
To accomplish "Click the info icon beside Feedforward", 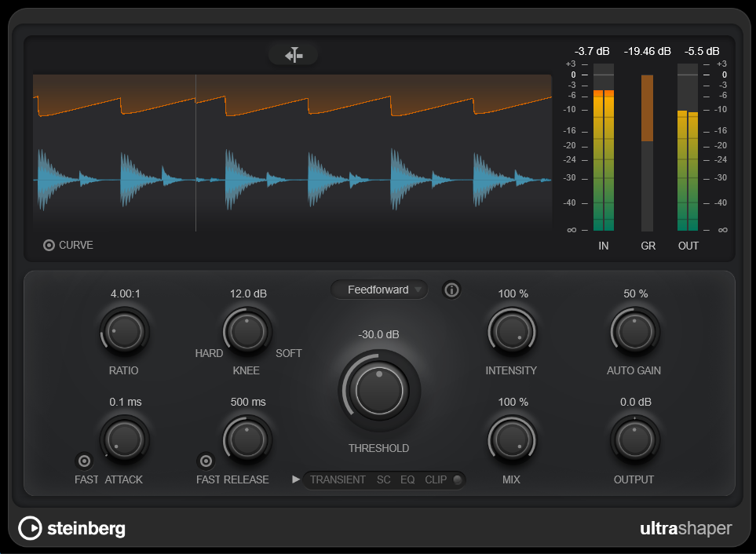I will tap(451, 290).
